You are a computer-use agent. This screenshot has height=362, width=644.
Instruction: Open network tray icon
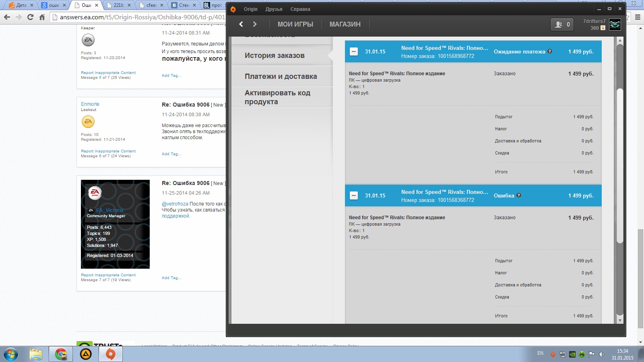click(562, 354)
